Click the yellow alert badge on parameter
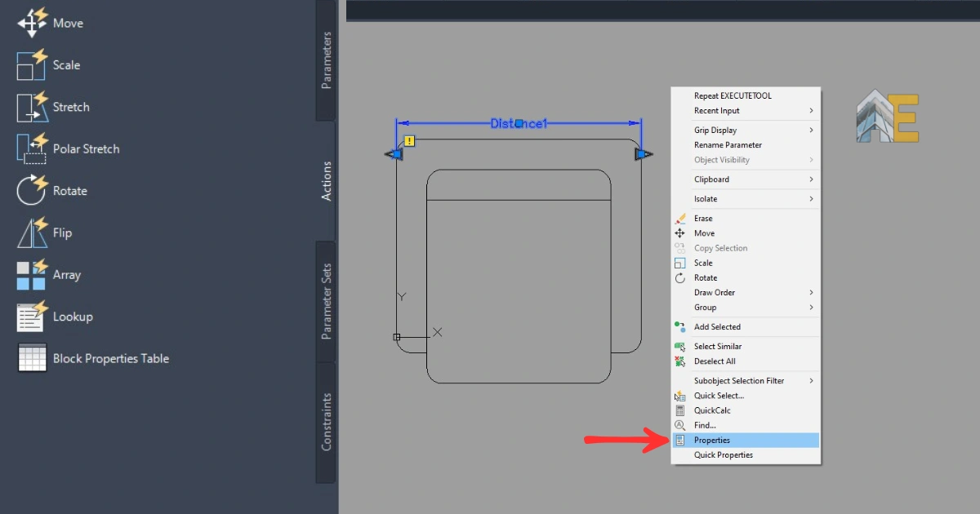The height and width of the screenshot is (514, 980). (x=410, y=141)
